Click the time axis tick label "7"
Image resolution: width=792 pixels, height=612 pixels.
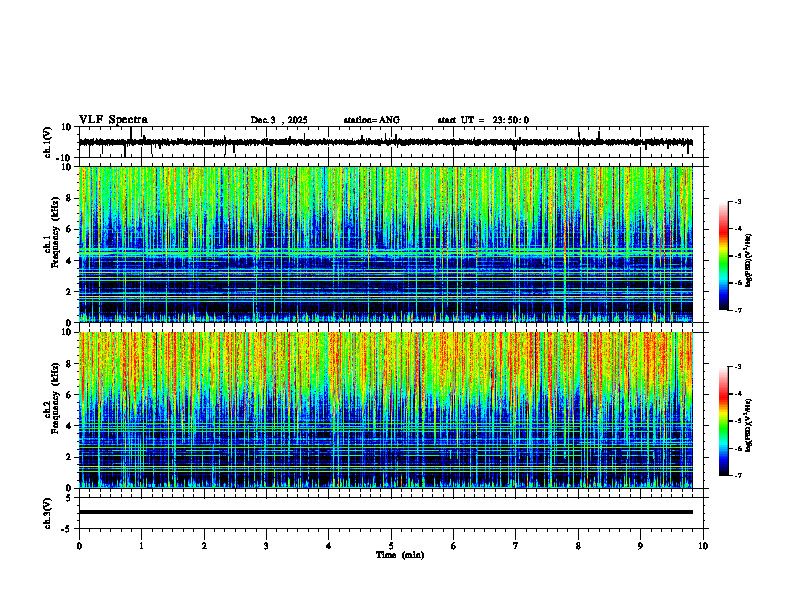[x=516, y=546]
